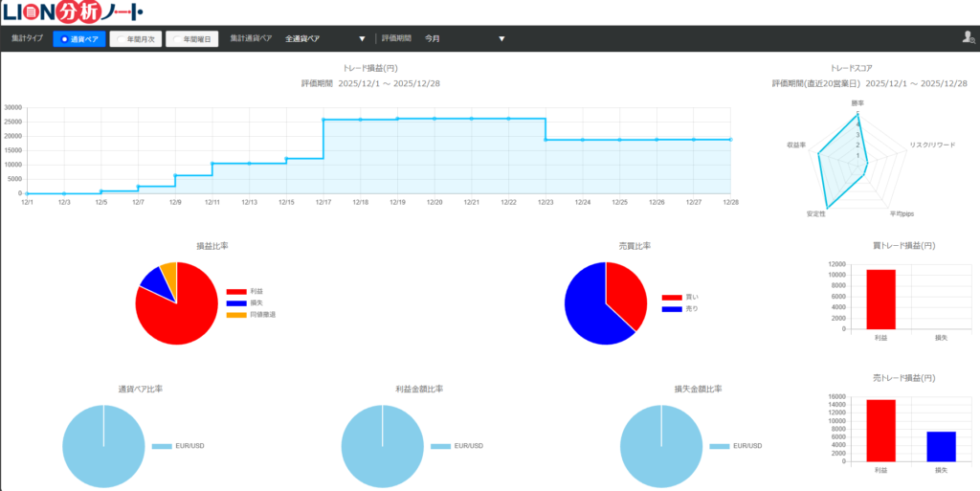Select the 年間月次 aggregation type
980x491 pixels.
136,39
